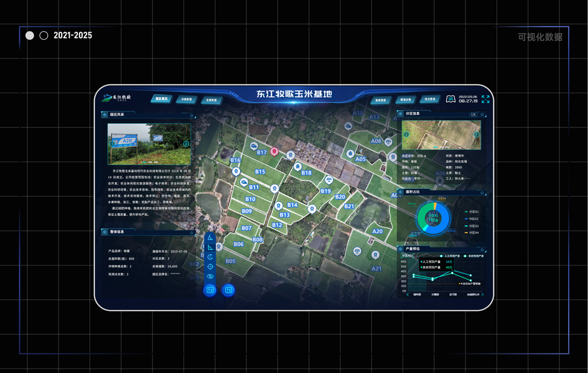
Task: Click the bug marker below the A06 label
Action: click(x=440, y=181)
